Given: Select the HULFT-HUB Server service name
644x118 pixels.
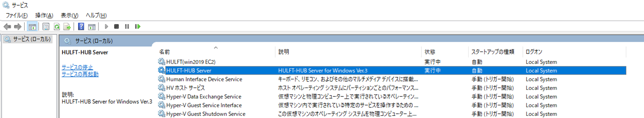Looking at the screenshot, I should point(189,71).
